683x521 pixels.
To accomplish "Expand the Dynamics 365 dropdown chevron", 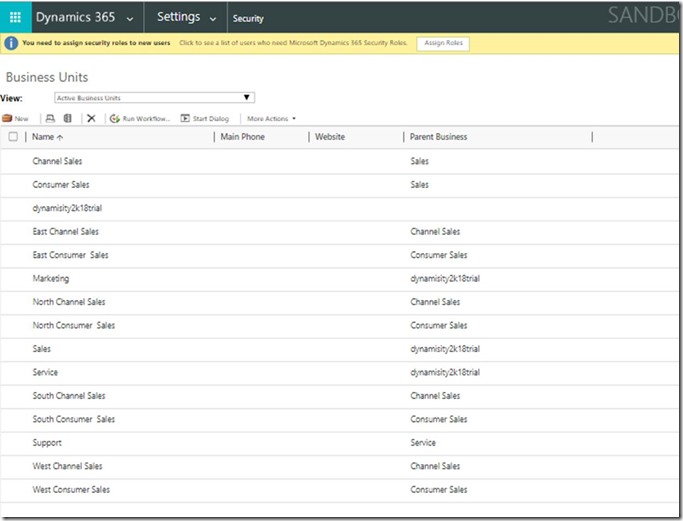I will (128, 18).
